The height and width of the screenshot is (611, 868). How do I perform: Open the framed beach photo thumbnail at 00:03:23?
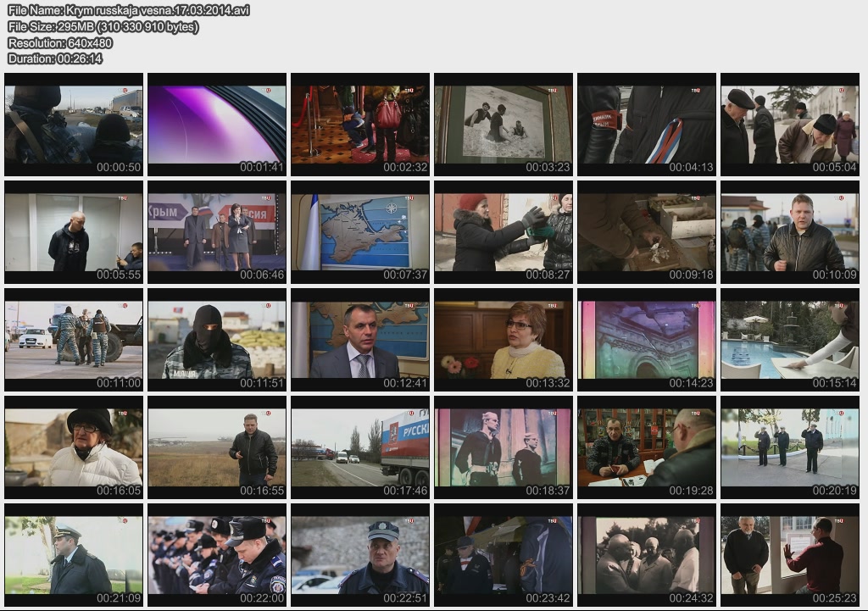504,124
